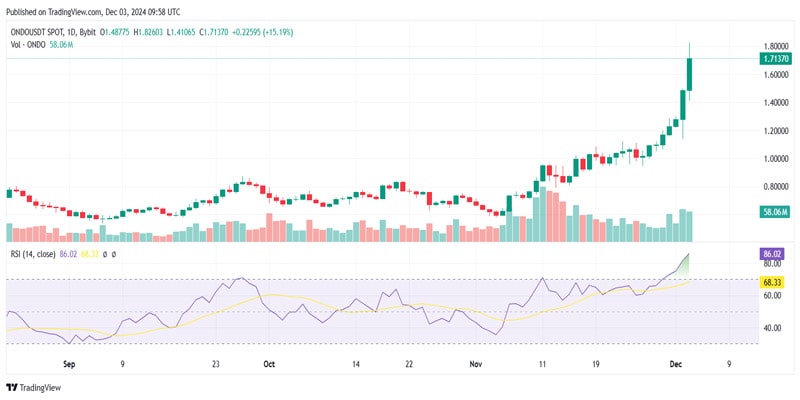The image size is (800, 400).
Task: Click the 1.20000 price axis label
Action: point(776,131)
